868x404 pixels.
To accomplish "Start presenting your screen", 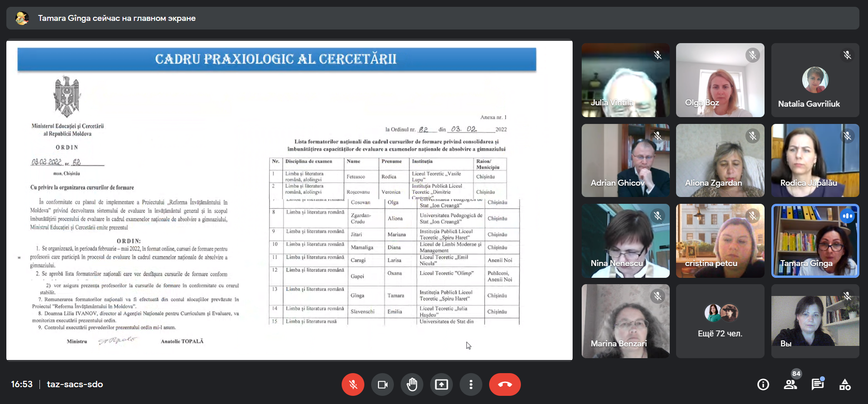I will 441,384.
